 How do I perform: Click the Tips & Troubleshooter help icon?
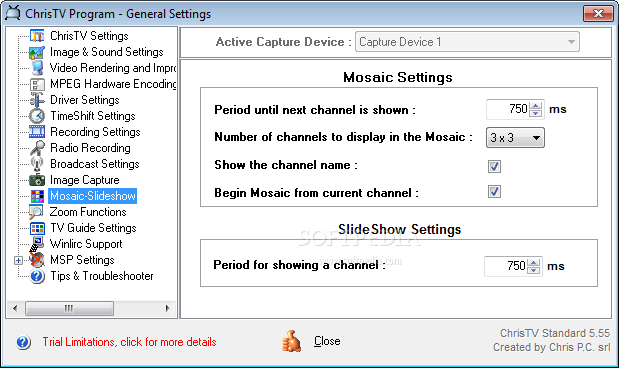pos(37,276)
